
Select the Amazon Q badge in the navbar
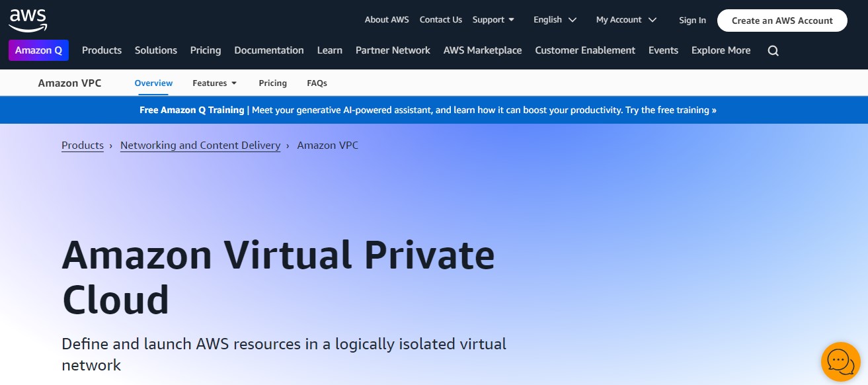38,50
